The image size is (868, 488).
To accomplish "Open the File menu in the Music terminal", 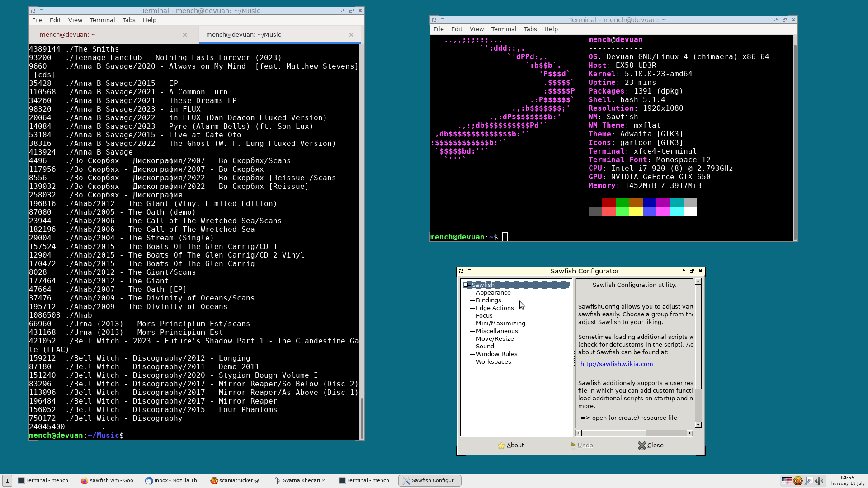I will tap(37, 20).
